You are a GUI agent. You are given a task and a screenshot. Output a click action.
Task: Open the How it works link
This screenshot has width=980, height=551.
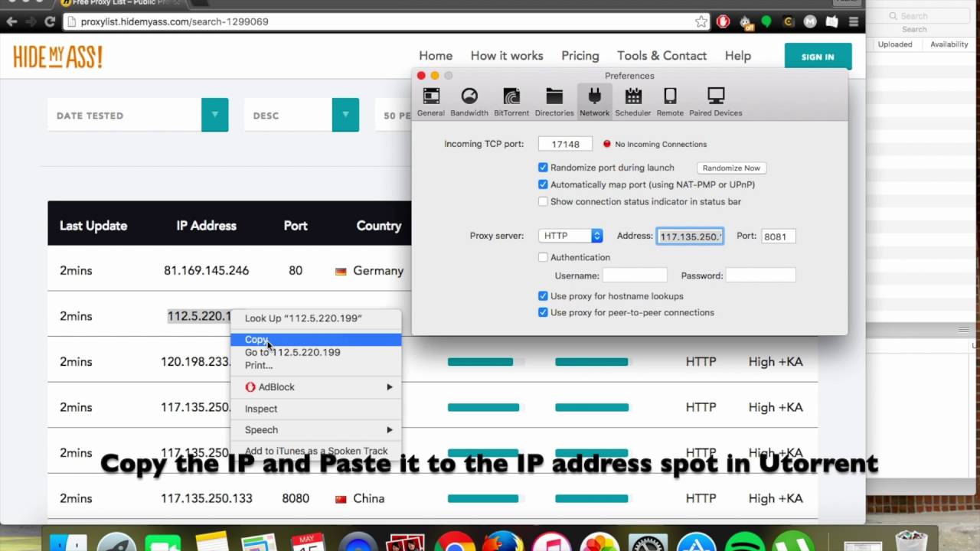pyautogui.click(x=507, y=56)
